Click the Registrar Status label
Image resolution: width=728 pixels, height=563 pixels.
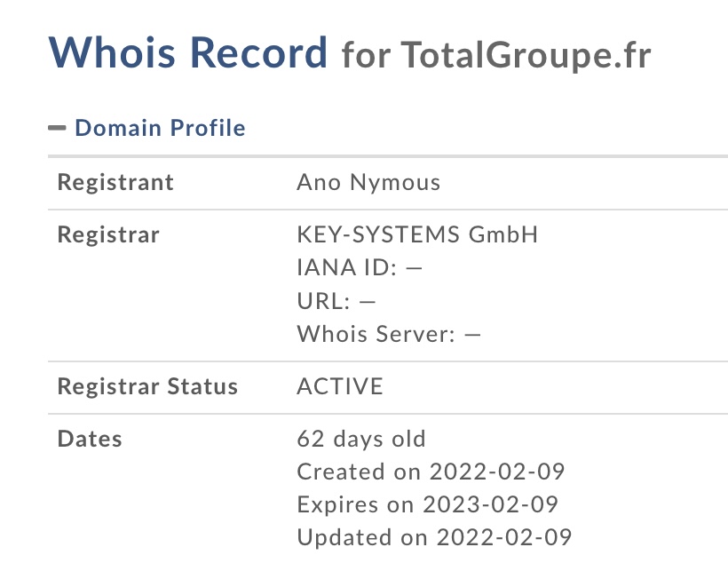147,387
